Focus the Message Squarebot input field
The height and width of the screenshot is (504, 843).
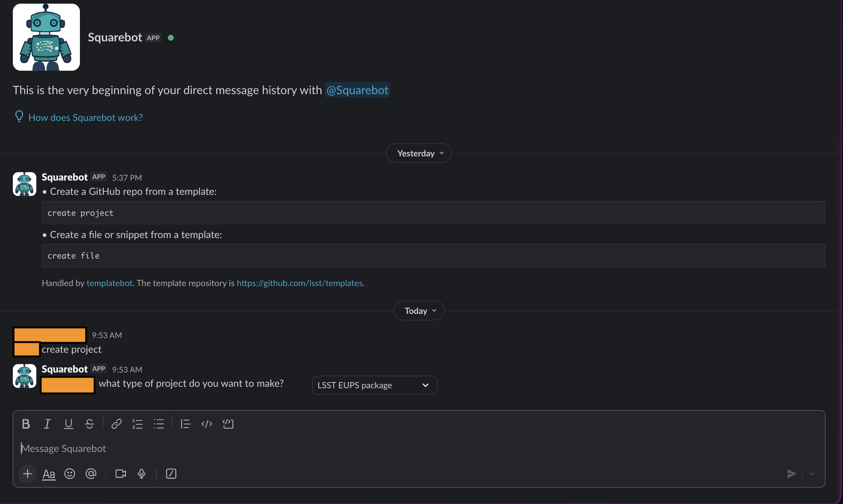[419, 448]
